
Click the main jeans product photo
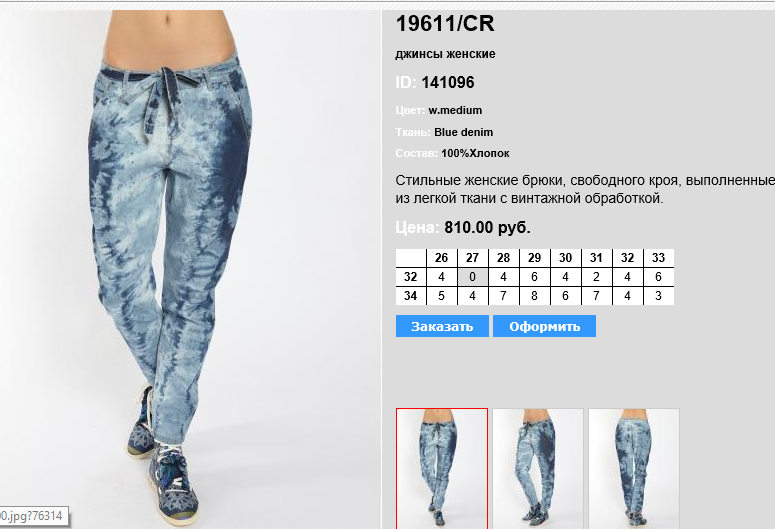(x=190, y=269)
